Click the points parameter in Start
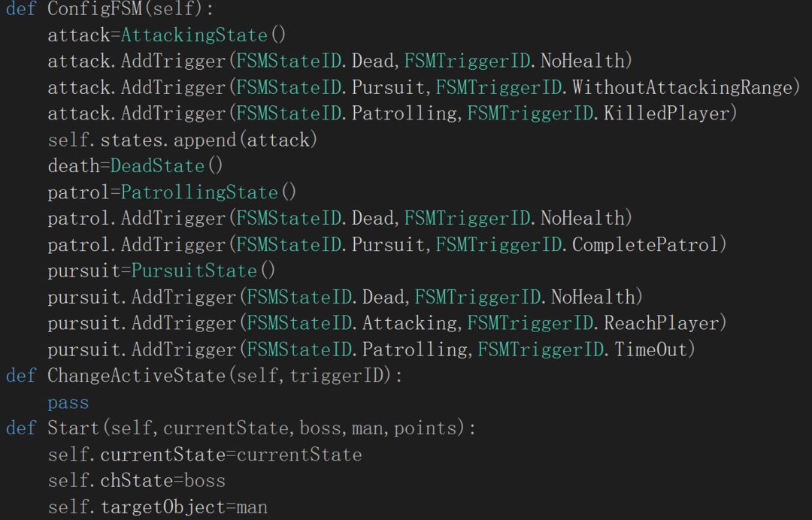This screenshot has height=520, width=812. click(426, 429)
